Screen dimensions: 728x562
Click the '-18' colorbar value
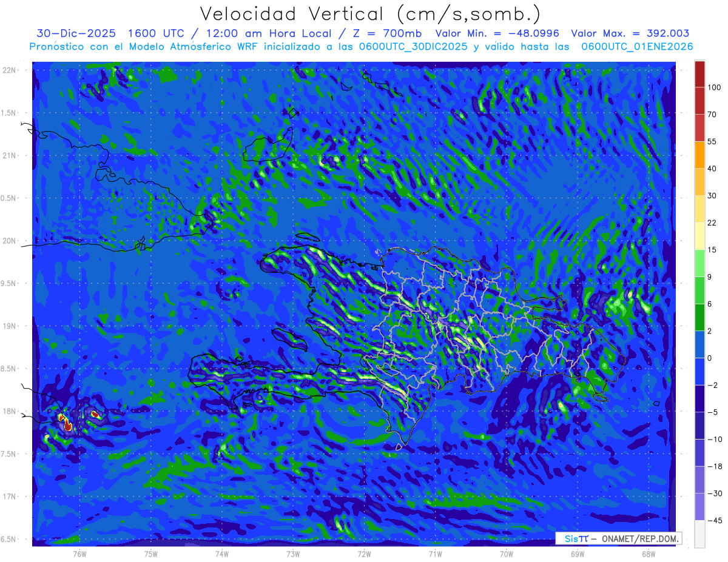pos(715,466)
